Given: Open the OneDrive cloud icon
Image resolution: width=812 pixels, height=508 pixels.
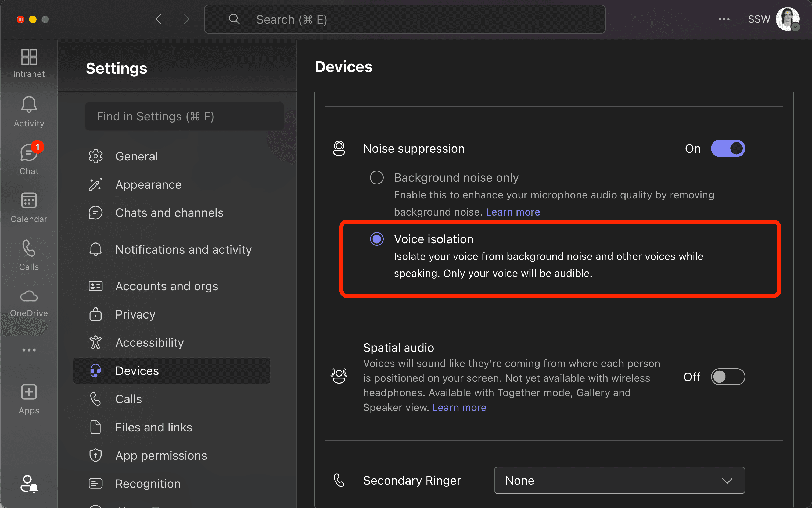Looking at the screenshot, I should 29,302.
